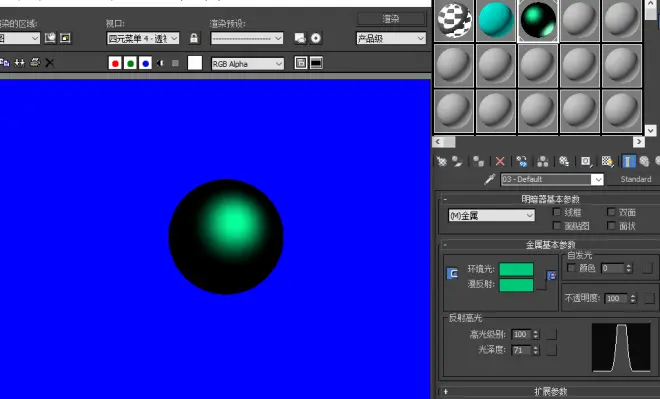Enable the red channel button
The width and height of the screenshot is (660, 399).
[x=115, y=63]
